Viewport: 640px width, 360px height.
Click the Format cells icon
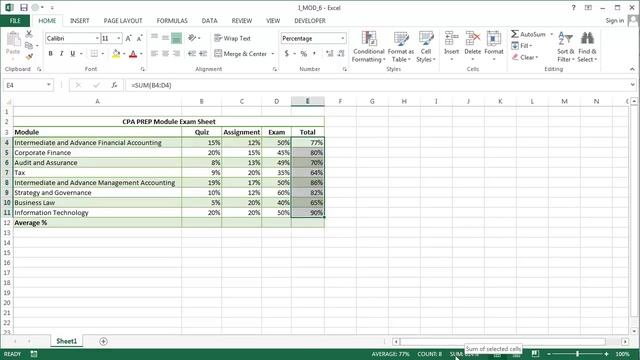[494, 38]
